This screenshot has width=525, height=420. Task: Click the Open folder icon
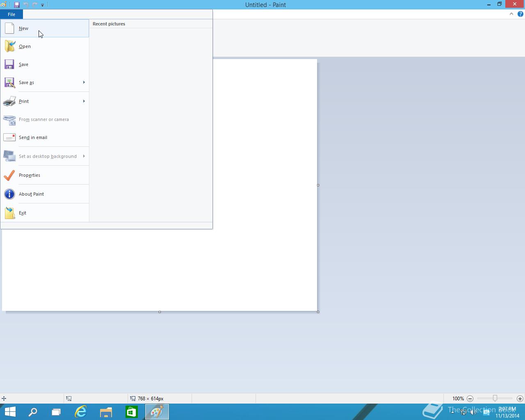click(x=10, y=46)
